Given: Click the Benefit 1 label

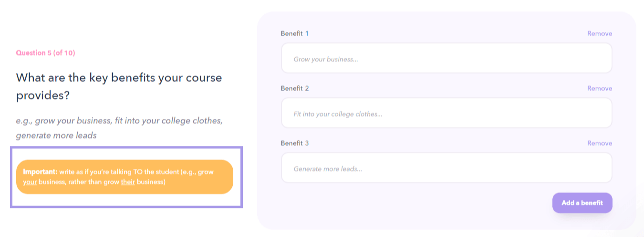Looking at the screenshot, I should (295, 33).
